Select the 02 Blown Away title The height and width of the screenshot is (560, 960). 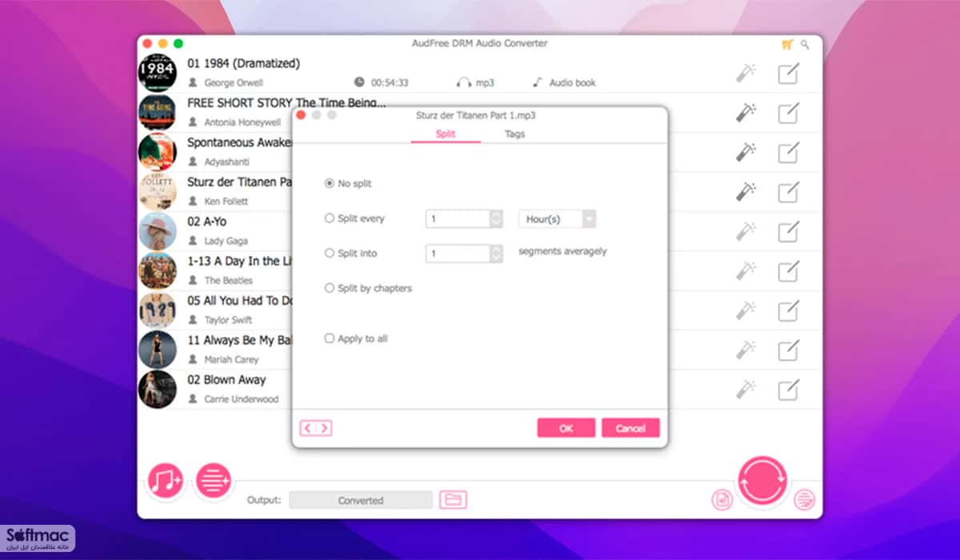click(x=226, y=380)
